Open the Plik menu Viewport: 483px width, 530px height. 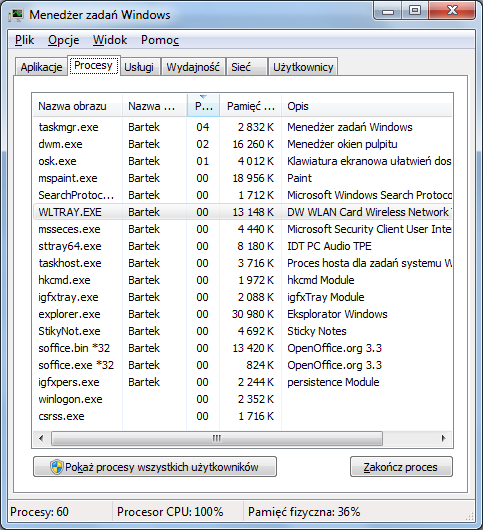24,40
